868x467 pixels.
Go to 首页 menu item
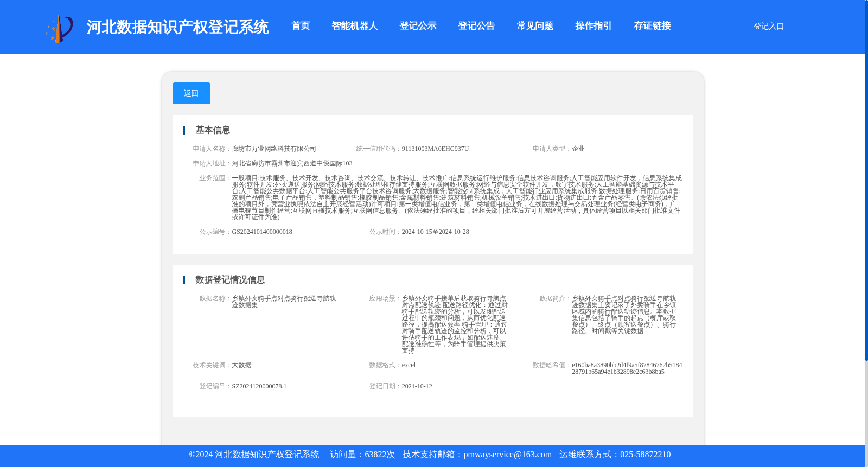(x=301, y=26)
